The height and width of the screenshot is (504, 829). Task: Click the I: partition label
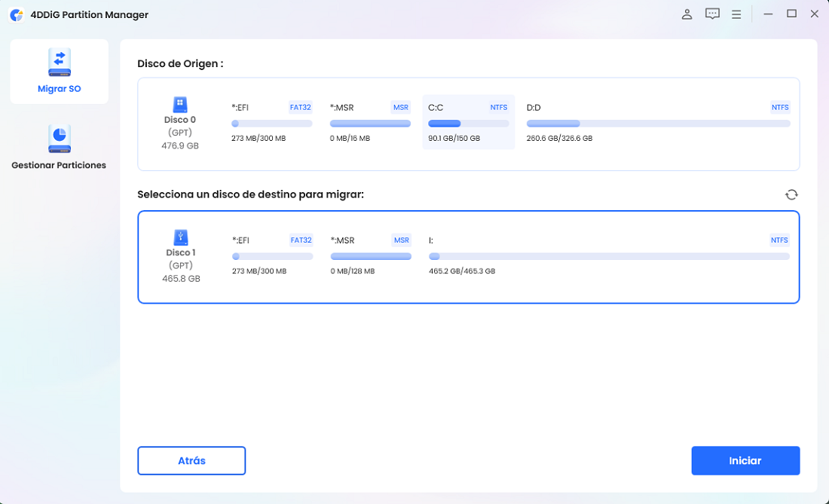point(431,240)
